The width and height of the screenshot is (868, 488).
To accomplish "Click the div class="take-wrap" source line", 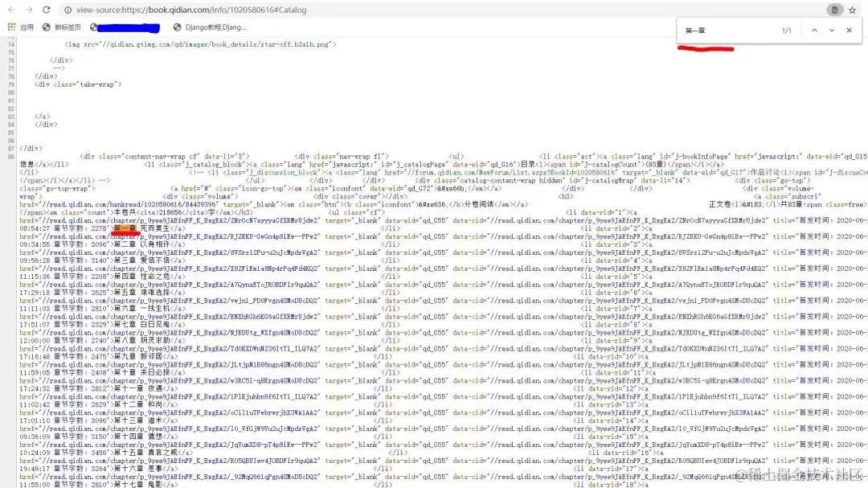I will 78,84.
